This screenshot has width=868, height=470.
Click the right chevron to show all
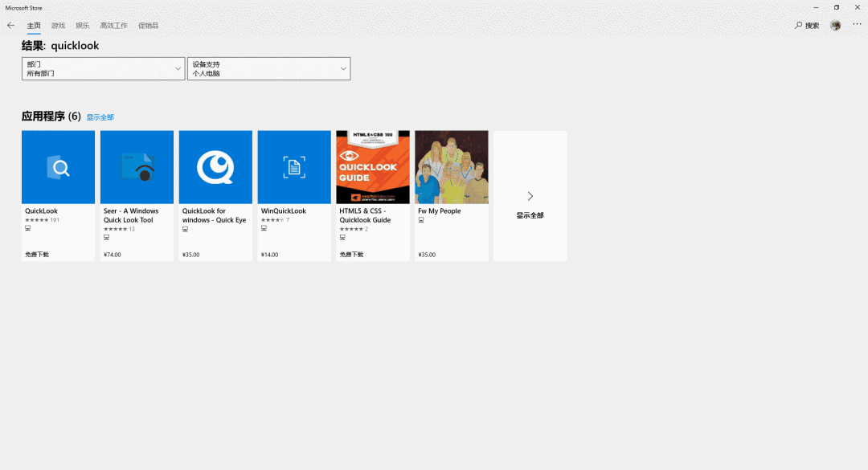pos(530,196)
